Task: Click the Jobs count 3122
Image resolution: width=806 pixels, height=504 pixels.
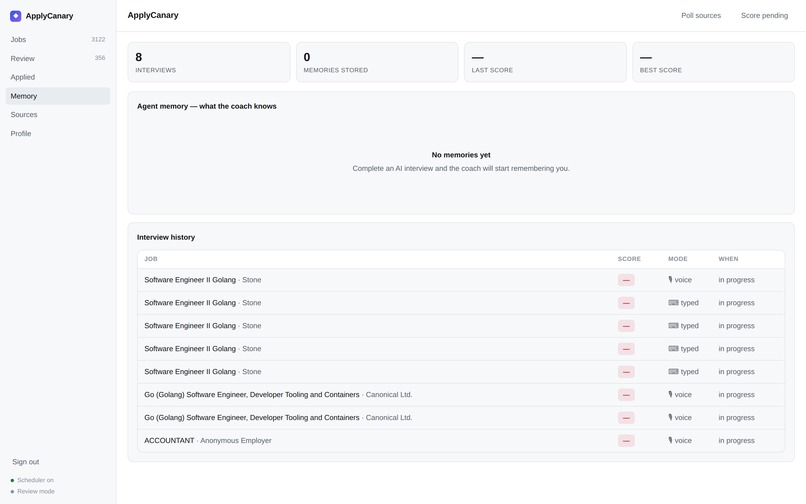Action: 98,40
